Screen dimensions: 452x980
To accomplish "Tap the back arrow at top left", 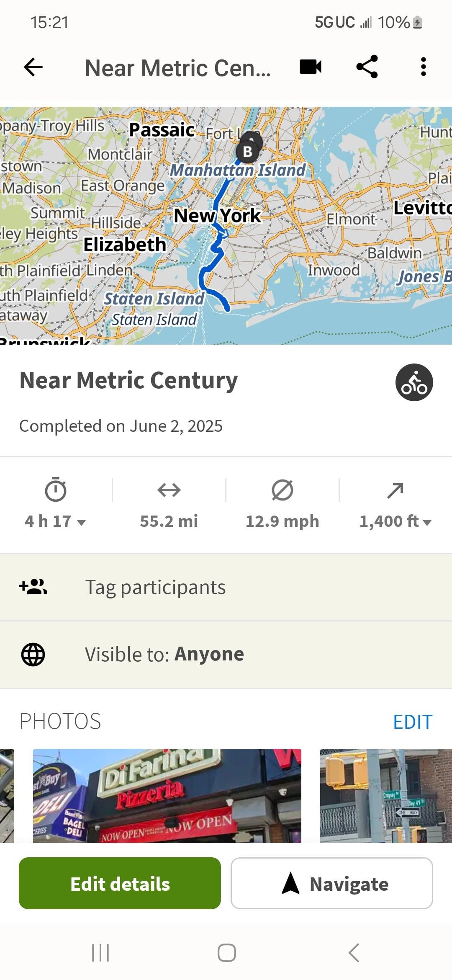I will tap(33, 67).
